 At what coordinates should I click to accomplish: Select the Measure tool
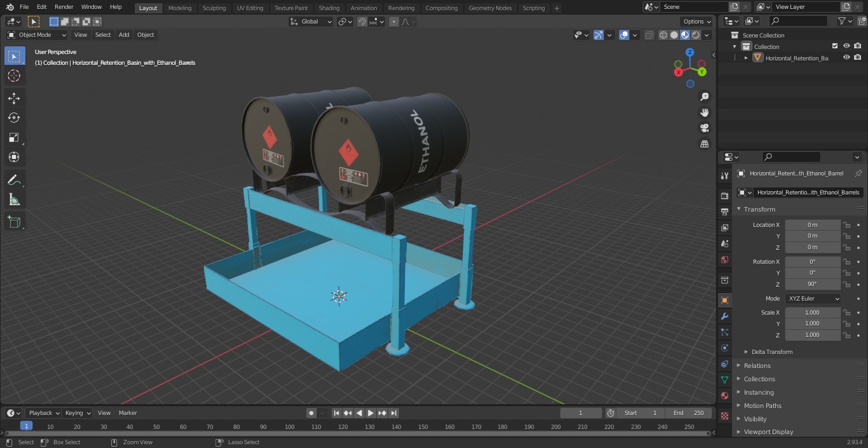(14, 200)
